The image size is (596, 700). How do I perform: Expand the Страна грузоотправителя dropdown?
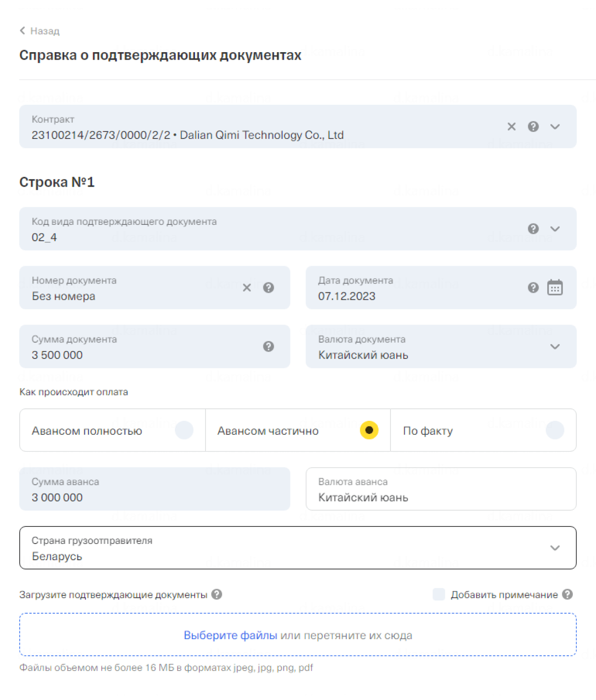point(555,548)
